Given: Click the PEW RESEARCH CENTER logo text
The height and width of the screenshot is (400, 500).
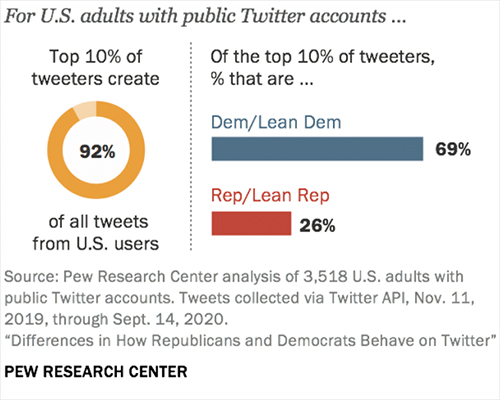Looking at the screenshot, I should 96,372.
